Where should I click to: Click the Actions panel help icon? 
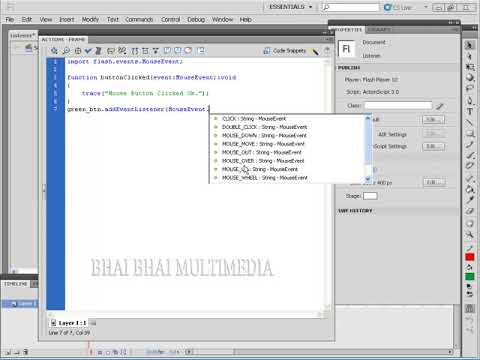click(327, 51)
